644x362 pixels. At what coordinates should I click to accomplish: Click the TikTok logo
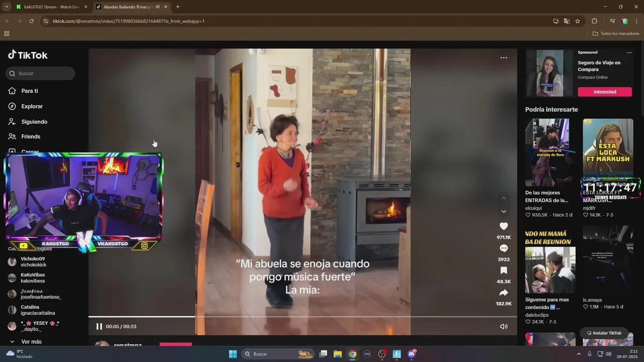(28, 55)
